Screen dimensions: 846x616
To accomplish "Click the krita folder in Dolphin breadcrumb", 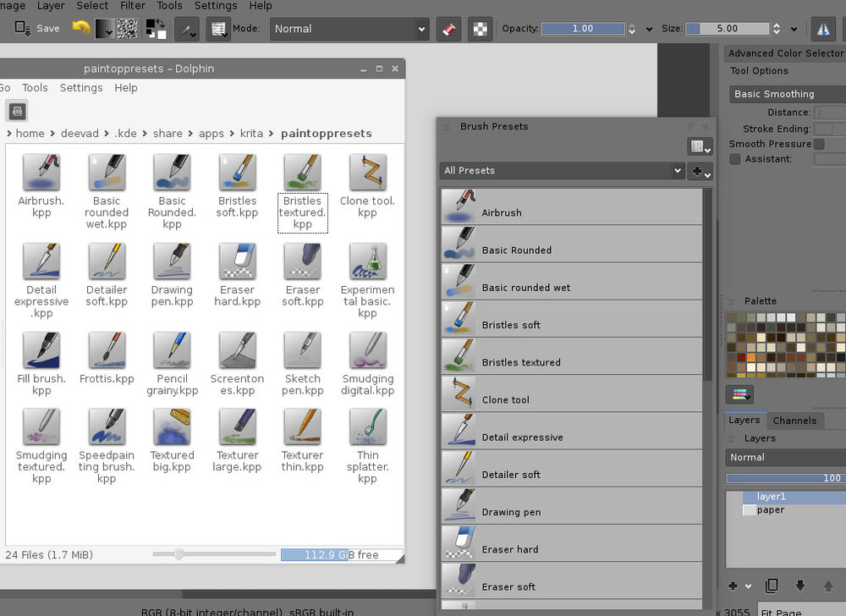I will [x=251, y=134].
